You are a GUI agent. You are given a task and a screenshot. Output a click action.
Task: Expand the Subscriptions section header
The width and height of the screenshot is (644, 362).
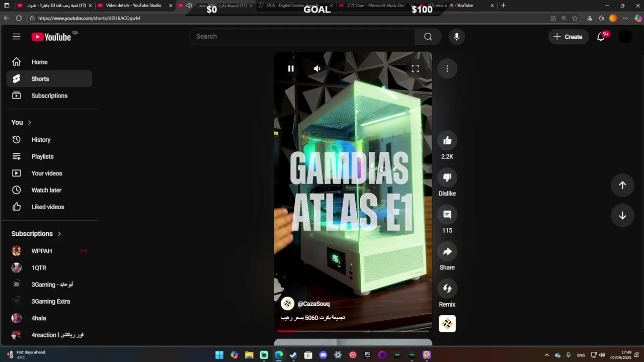point(36,234)
